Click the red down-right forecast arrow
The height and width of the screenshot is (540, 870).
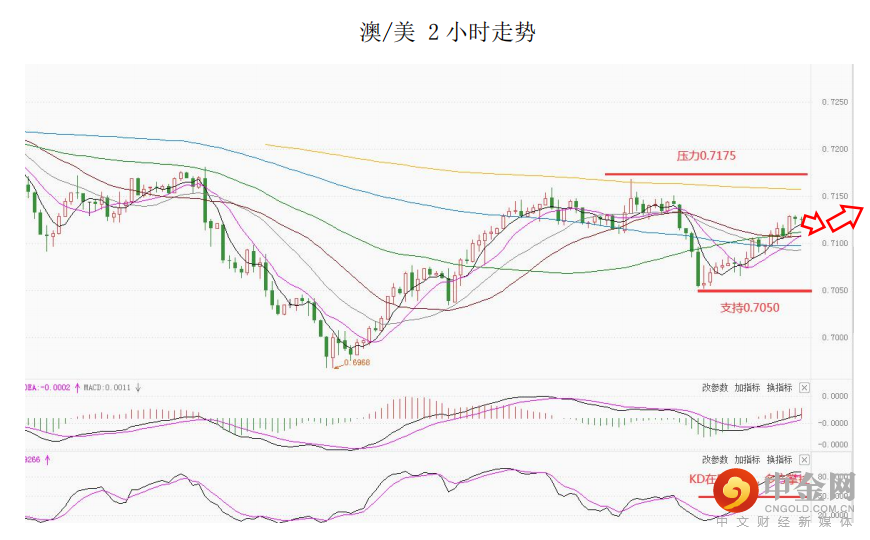tap(815, 222)
